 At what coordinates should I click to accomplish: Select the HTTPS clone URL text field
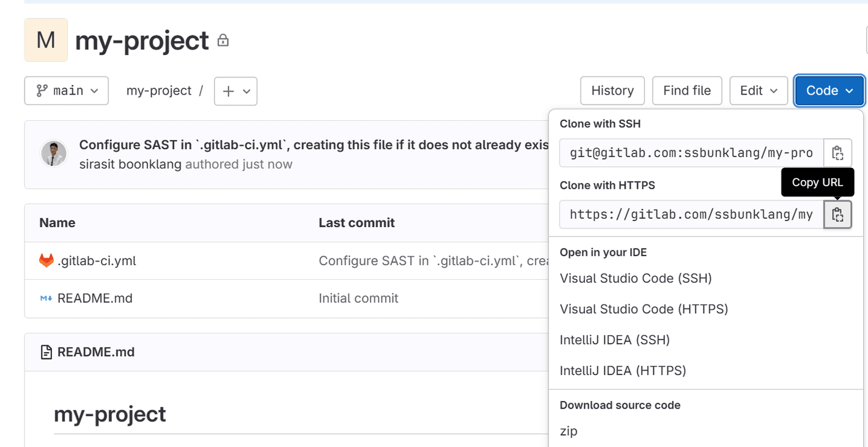point(691,214)
